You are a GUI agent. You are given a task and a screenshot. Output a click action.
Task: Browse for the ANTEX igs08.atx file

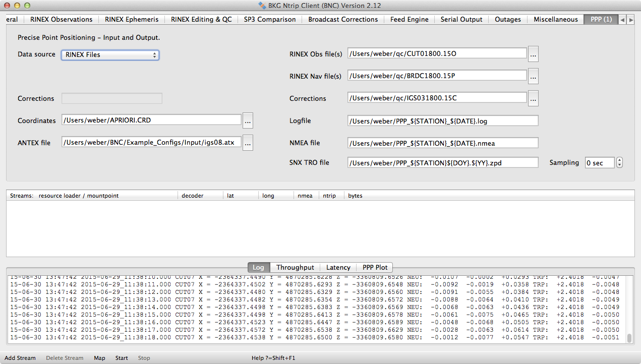(x=248, y=143)
